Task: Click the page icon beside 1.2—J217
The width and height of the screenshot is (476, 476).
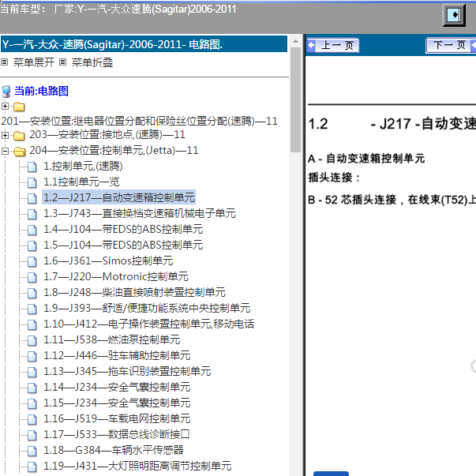Action: coord(32,199)
